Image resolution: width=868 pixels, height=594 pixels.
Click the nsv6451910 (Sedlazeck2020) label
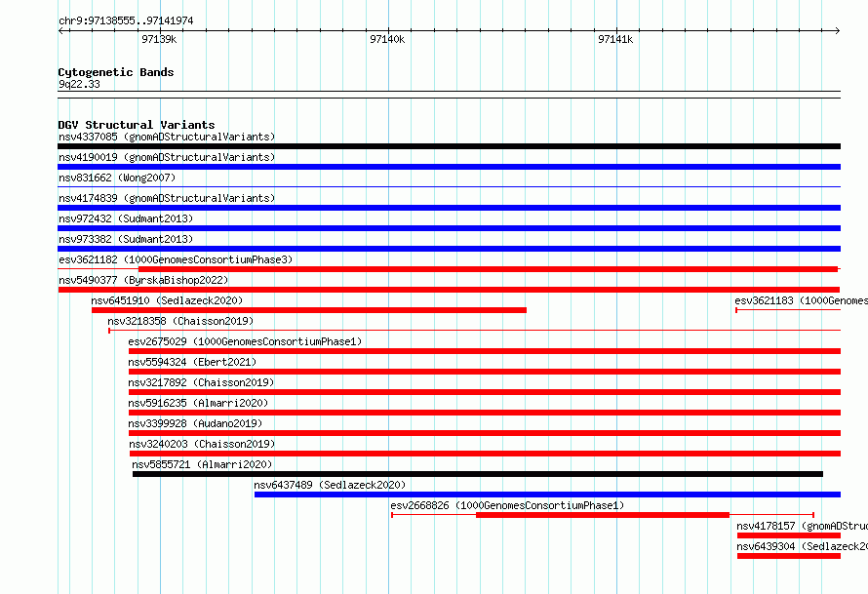(x=167, y=300)
